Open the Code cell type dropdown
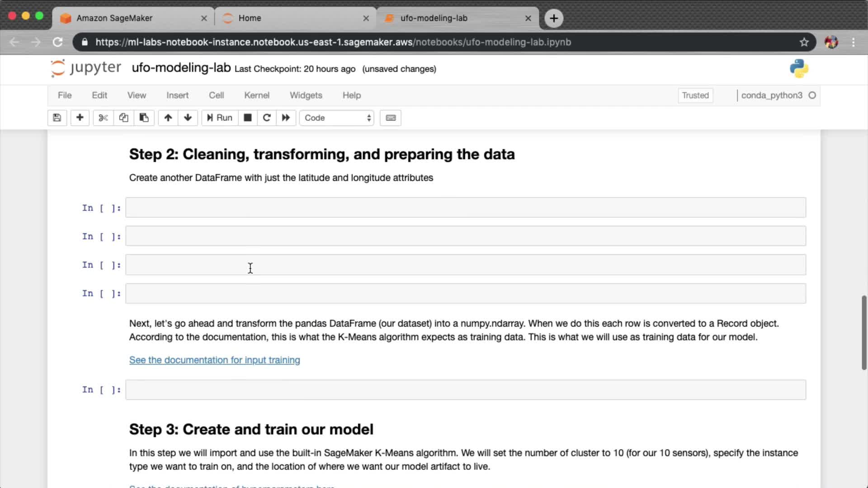The height and width of the screenshot is (488, 868). tap(337, 118)
